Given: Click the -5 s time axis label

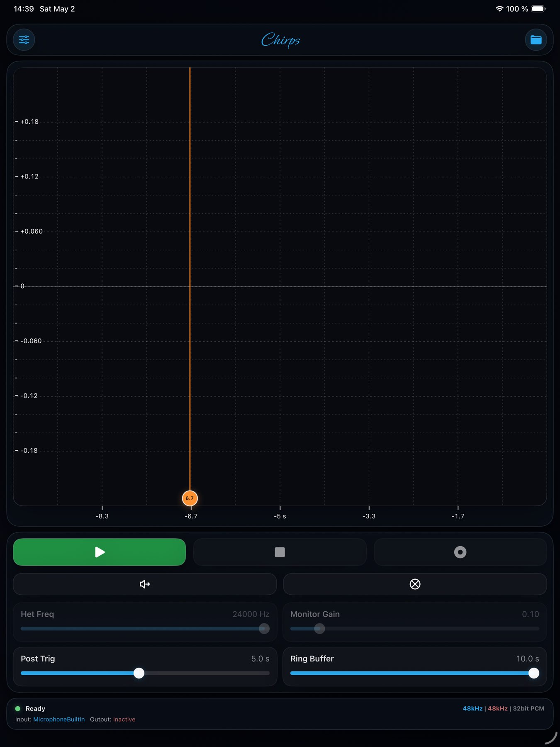Looking at the screenshot, I should 280,516.
